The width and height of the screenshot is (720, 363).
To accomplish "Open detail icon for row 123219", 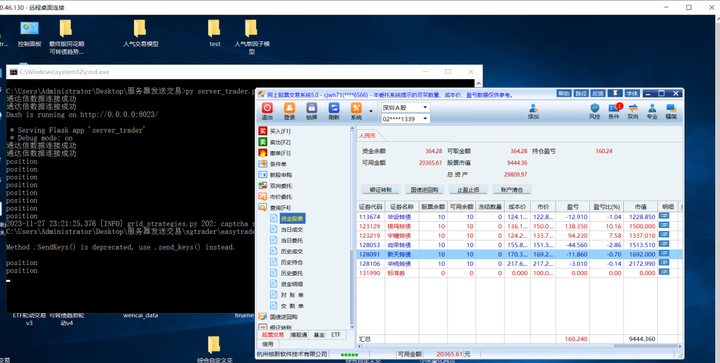I will coord(664,235).
